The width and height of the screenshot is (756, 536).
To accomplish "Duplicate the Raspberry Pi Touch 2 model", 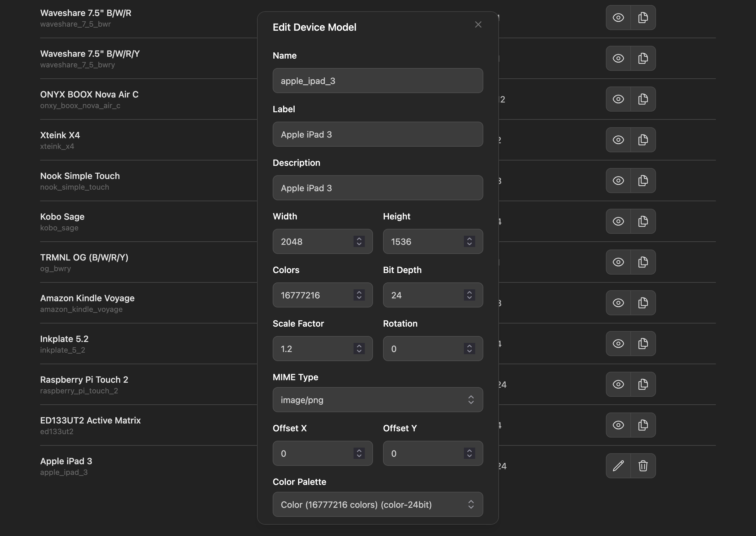I will (643, 384).
